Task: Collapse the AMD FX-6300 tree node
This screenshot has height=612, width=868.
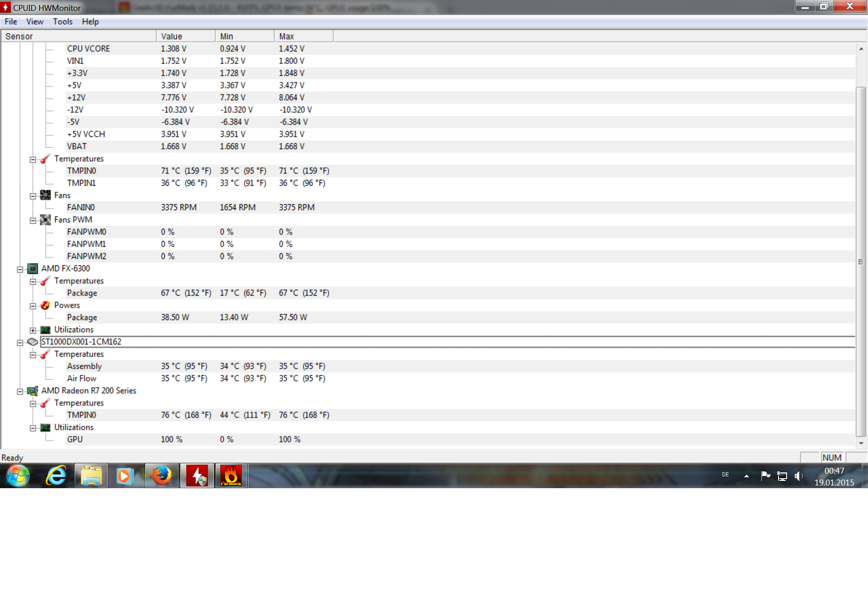Action: [x=20, y=269]
